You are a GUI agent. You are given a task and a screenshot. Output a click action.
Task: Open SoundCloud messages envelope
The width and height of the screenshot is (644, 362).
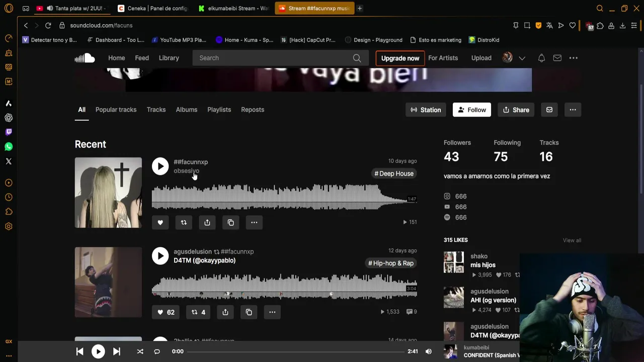(x=557, y=58)
